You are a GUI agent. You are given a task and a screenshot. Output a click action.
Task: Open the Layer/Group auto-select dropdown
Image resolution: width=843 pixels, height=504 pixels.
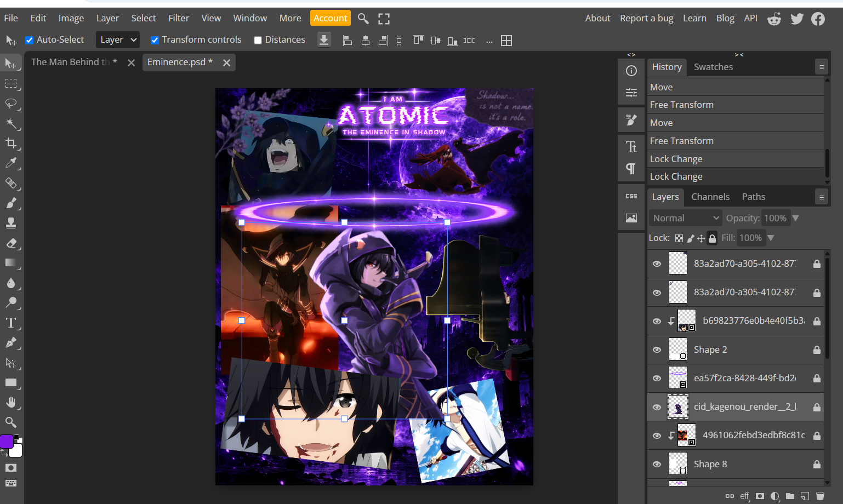coord(118,39)
